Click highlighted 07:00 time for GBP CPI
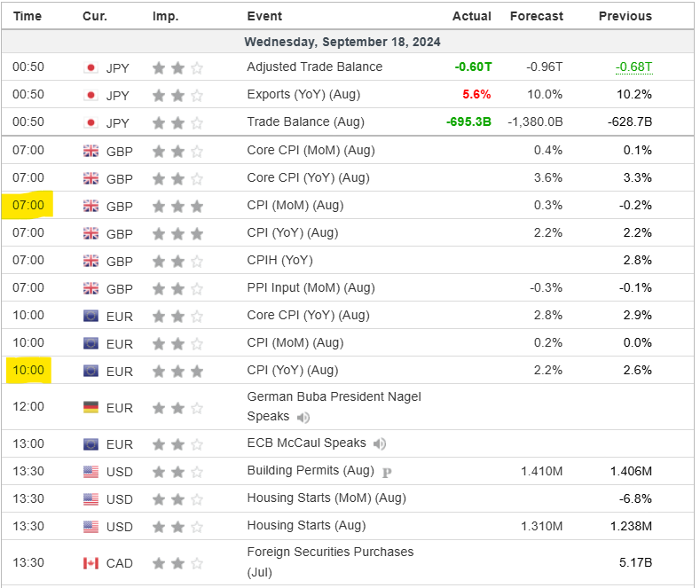Screen dimensions: 700x588 coord(28,206)
